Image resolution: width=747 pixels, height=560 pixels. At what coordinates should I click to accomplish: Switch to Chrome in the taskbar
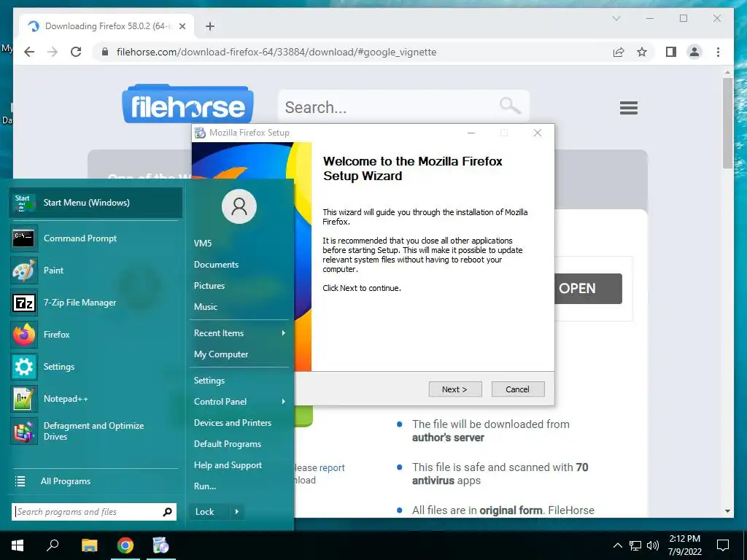coord(125,545)
